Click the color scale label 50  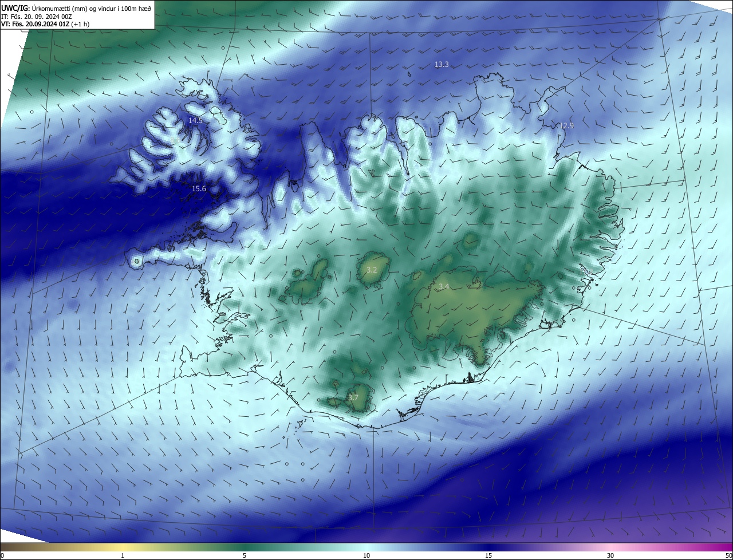(728, 555)
